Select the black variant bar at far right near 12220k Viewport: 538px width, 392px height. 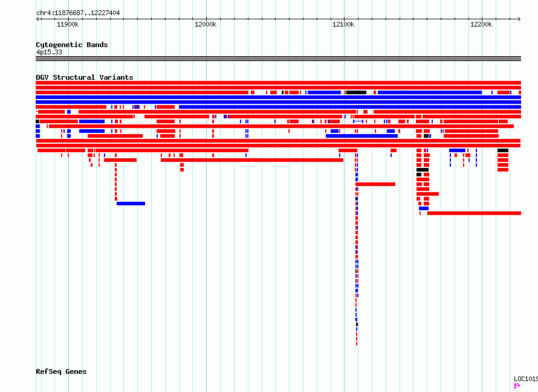pos(503,150)
